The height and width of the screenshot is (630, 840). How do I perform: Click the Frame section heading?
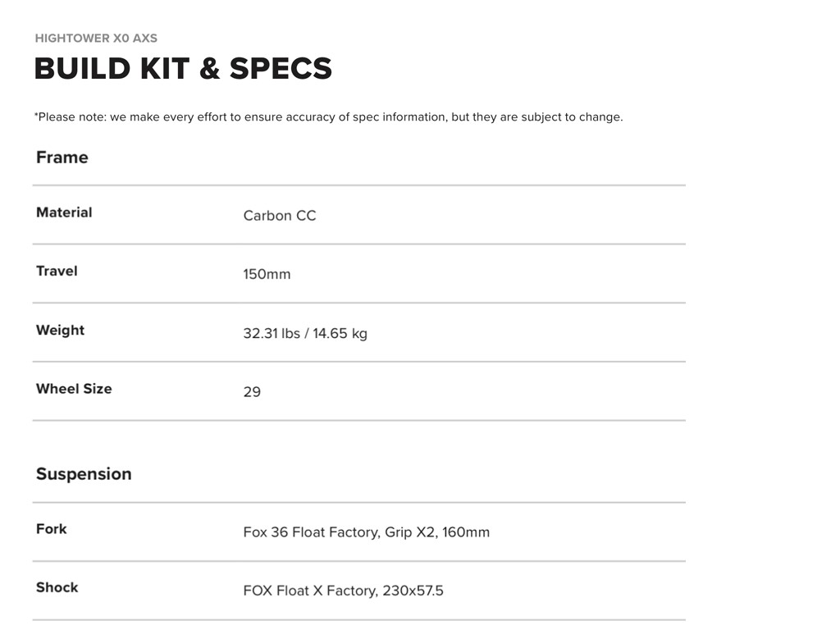[x=62, y=157]
